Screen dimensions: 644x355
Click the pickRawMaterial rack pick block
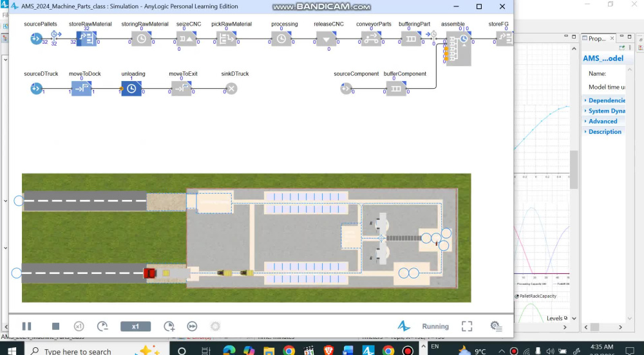coord(226,39)
